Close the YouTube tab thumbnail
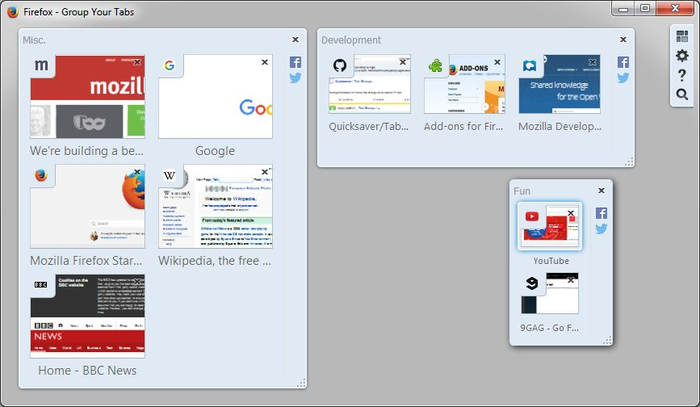The width and height of the screenshot is (700, 407). 571,213
